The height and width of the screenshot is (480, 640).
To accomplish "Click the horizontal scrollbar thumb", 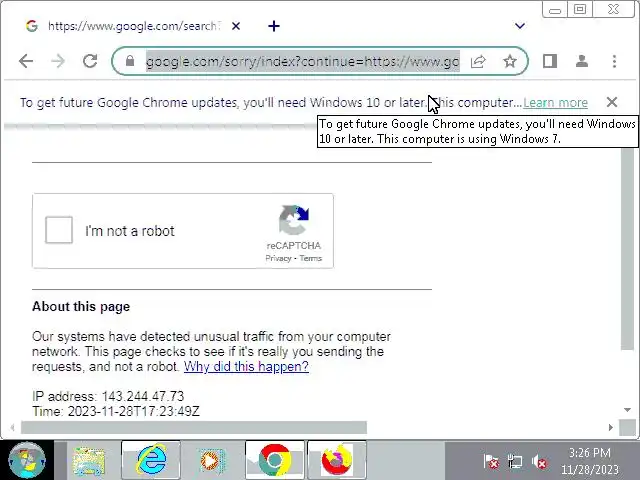I will pyautogui.click(x=194, y=427).
